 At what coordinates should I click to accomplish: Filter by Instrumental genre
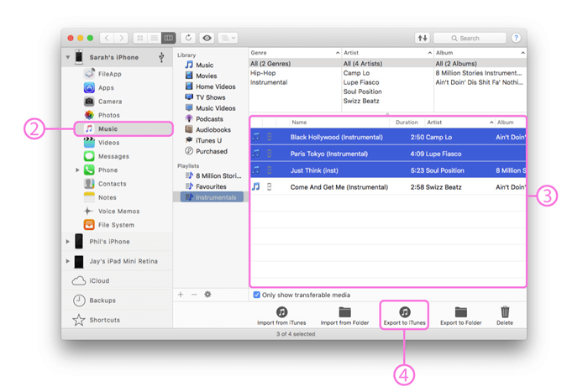269,82
